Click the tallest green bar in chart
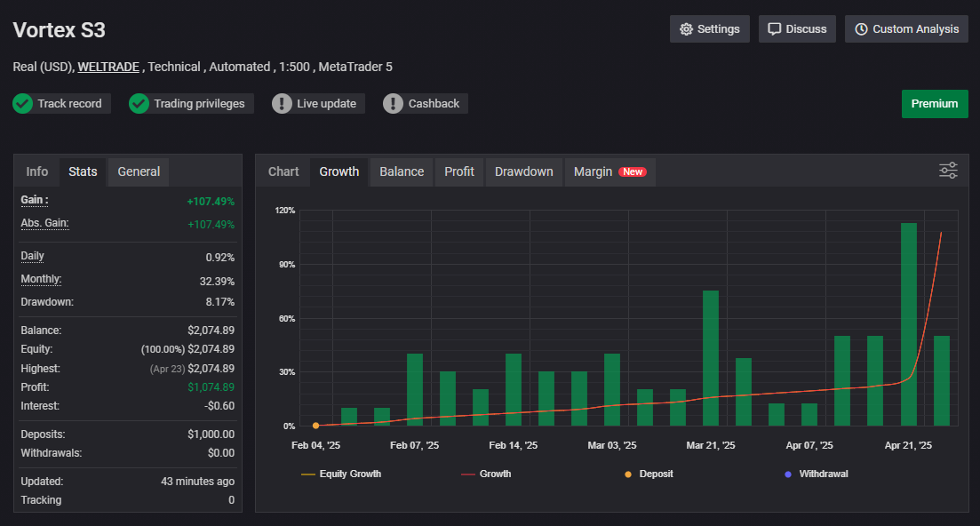This screenshot has height=526, width=980. pyautogui.click(x=909, y=324)
